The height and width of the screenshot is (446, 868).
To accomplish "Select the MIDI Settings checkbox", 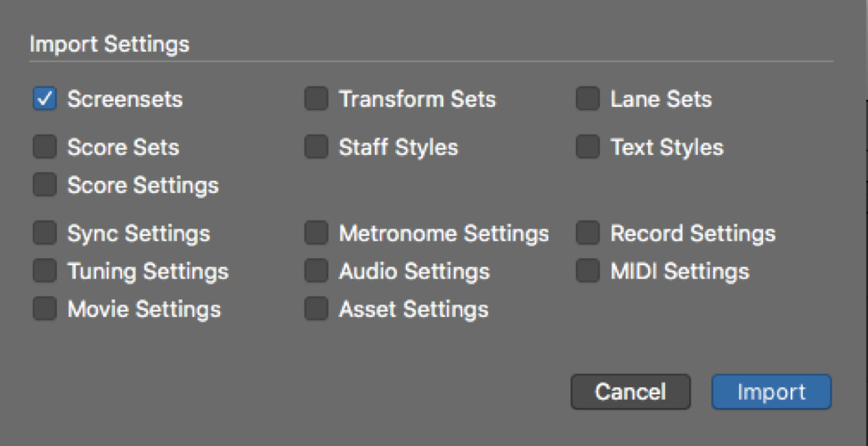I will coord(588,271).
